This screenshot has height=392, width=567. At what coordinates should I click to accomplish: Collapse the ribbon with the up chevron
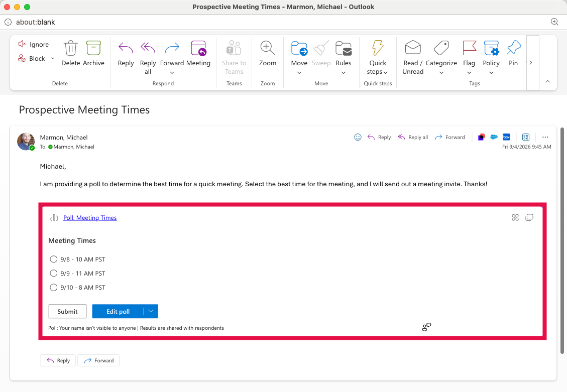[x=547, y=81]
